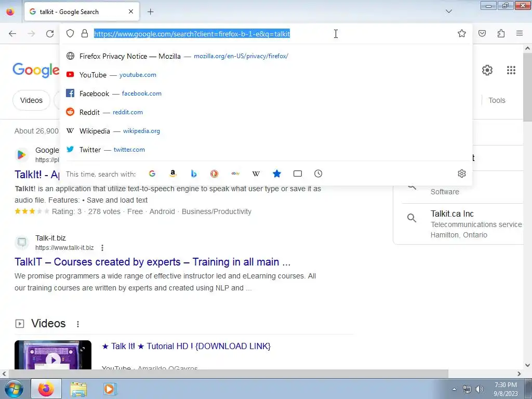The height and width of the screenshot is (399, 532).
Task: Choose Twitter suggestion in dropdown
Action: 266,150
